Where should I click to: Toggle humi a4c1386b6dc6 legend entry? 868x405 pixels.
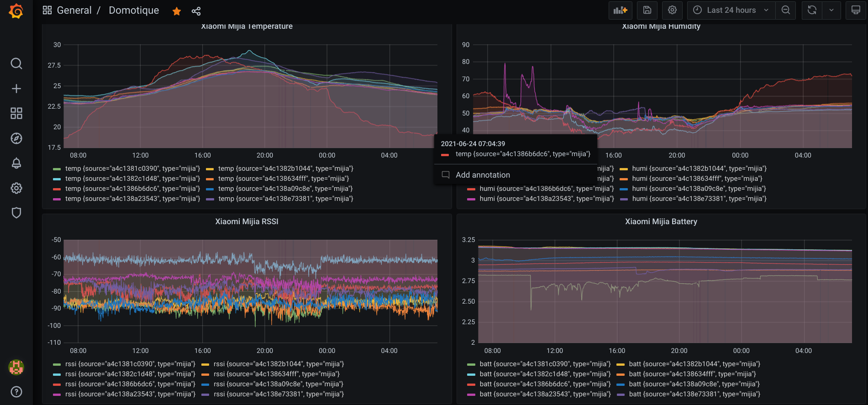547,189
